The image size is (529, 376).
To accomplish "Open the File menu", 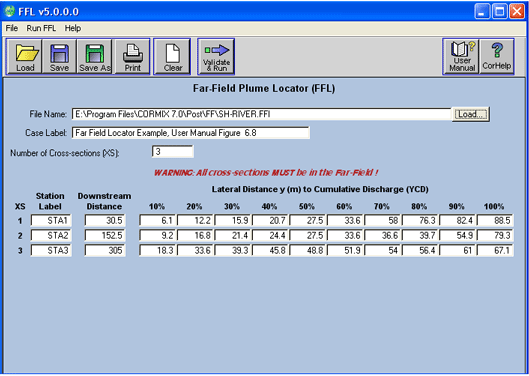I will 12,28.
